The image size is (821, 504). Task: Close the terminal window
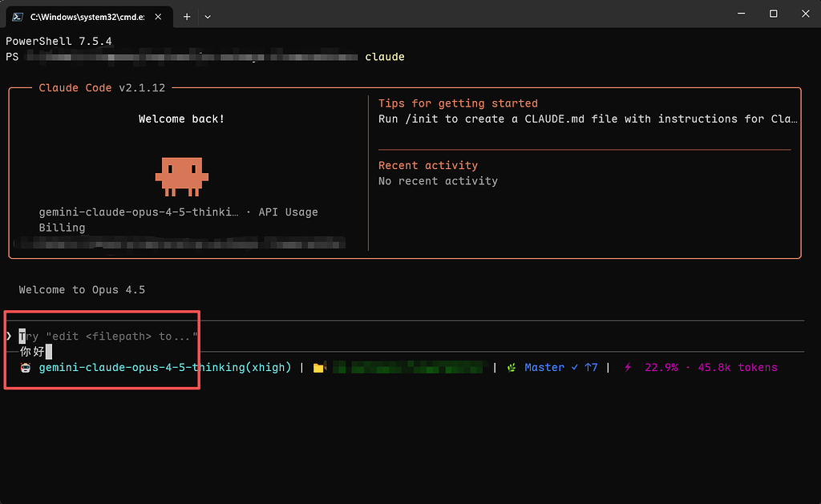coord(805,14)
